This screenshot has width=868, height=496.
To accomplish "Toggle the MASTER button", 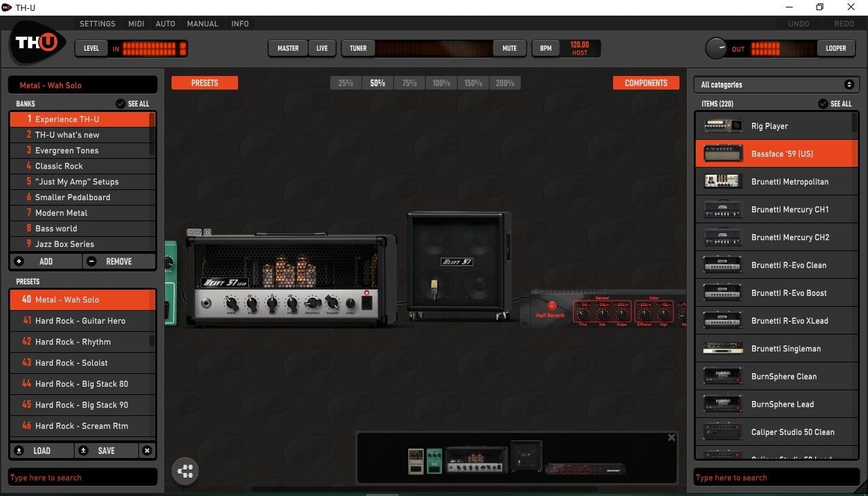I will coord(288,48).
